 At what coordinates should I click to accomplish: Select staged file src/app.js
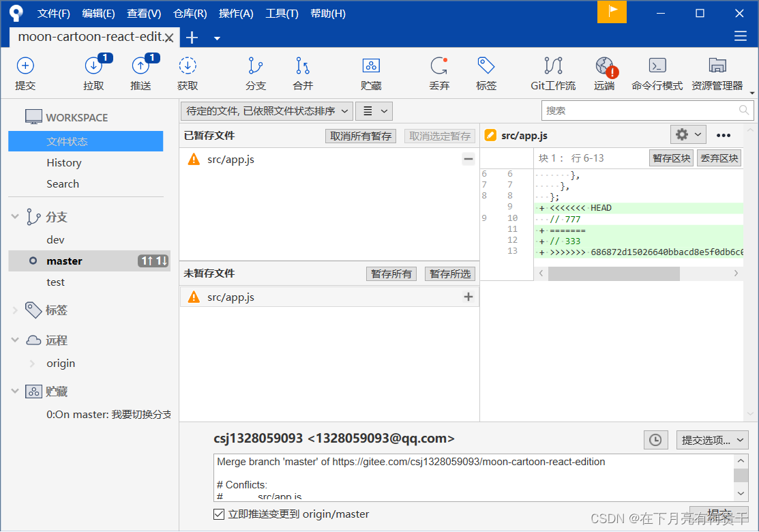[x=329, y=159]
